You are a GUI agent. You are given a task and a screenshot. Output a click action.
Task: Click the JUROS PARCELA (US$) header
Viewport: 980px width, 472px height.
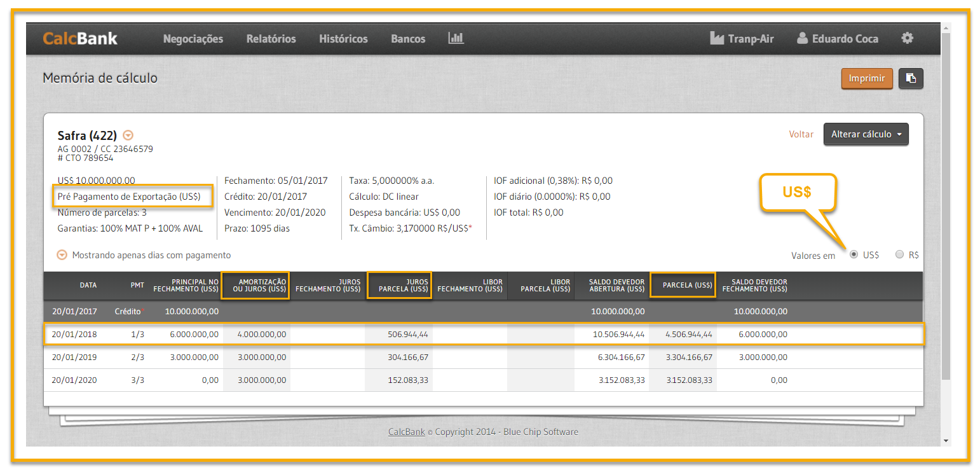click(x=400, y=285)
